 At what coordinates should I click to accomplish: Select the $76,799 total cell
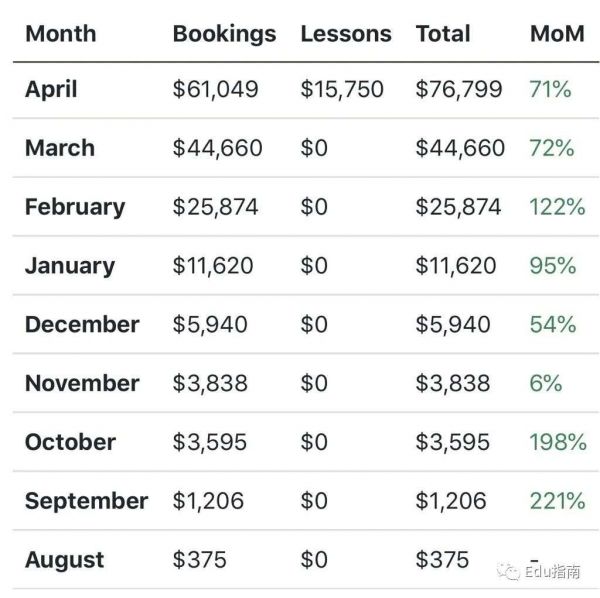(x=459, y=89)
